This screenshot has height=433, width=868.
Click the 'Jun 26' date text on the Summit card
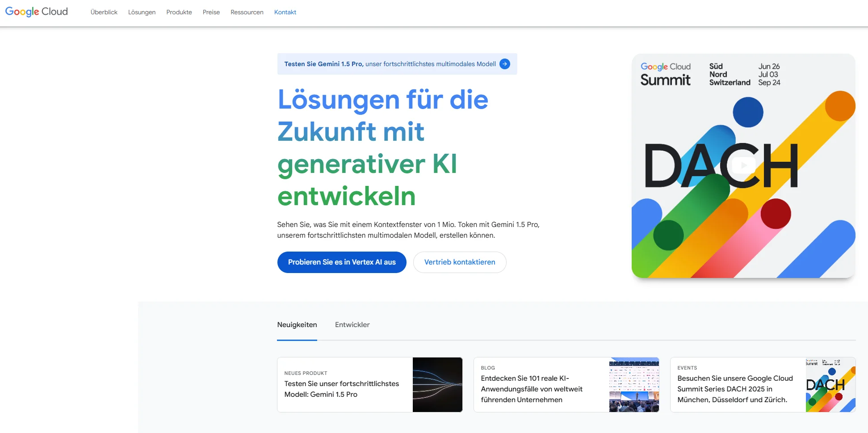[x=769, y=66]
